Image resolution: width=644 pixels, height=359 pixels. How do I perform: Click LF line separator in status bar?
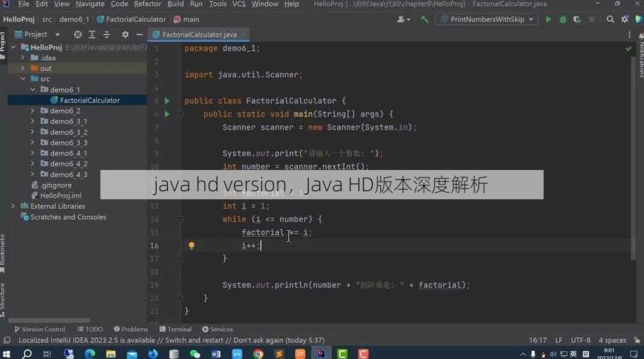click(x=558, y=340)
